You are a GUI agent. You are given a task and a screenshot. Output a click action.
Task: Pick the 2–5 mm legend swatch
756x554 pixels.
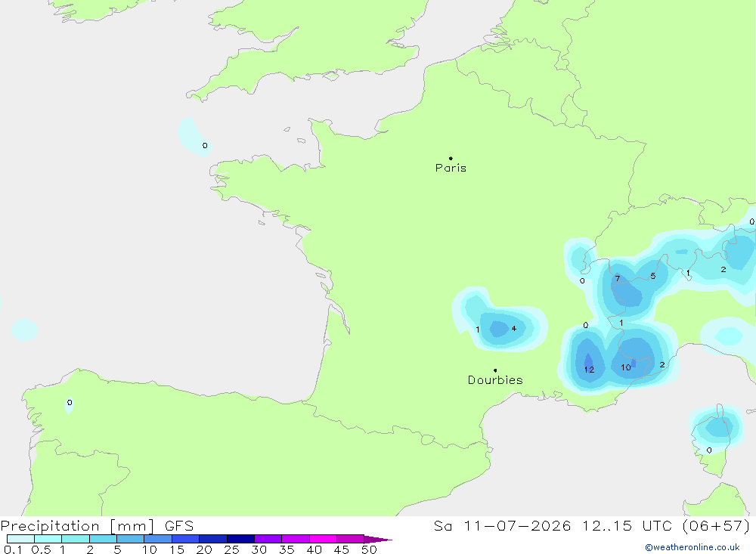click(103, 539)
